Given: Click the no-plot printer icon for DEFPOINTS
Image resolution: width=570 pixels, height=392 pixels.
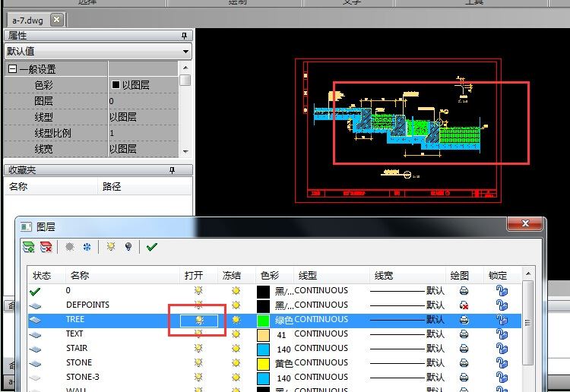Looking at the screenshot, I should coord(464,305).
